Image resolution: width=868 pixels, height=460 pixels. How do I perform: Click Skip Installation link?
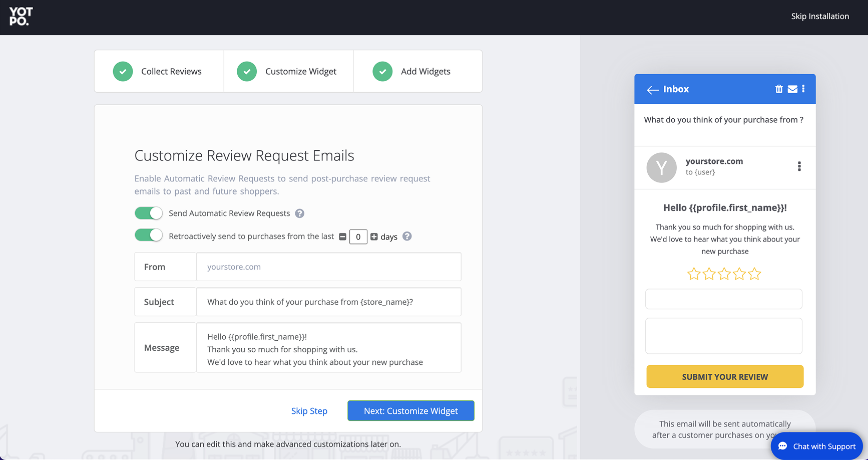[820, 17]
